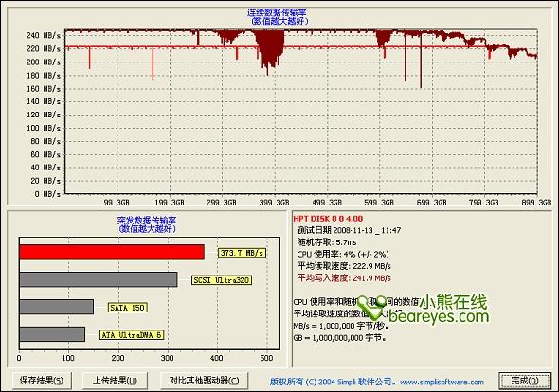Click the HPT DISK 0 0 4.00 title
The height and width of the screenshot is (392, 559).
click(328, 219)
